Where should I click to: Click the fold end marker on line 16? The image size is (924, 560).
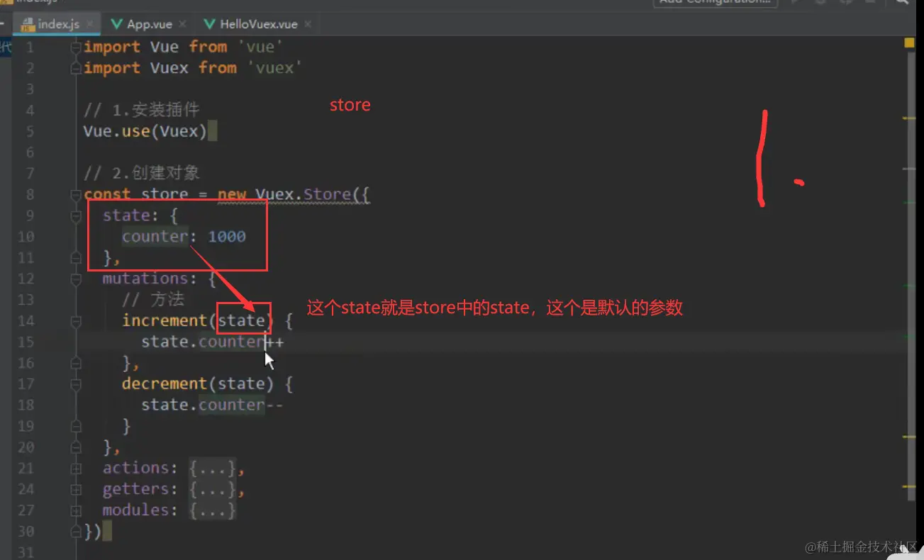click(77, 363)
